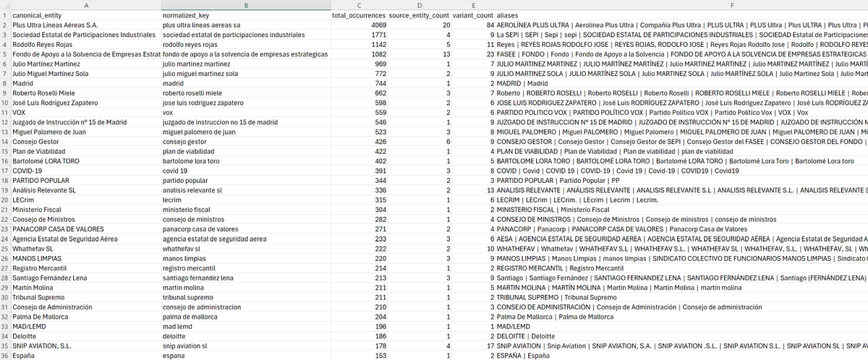This screenshot has height=360, width=868.
Task: Select the Martín Molina cell in column A
Action: tap(85, 287)
